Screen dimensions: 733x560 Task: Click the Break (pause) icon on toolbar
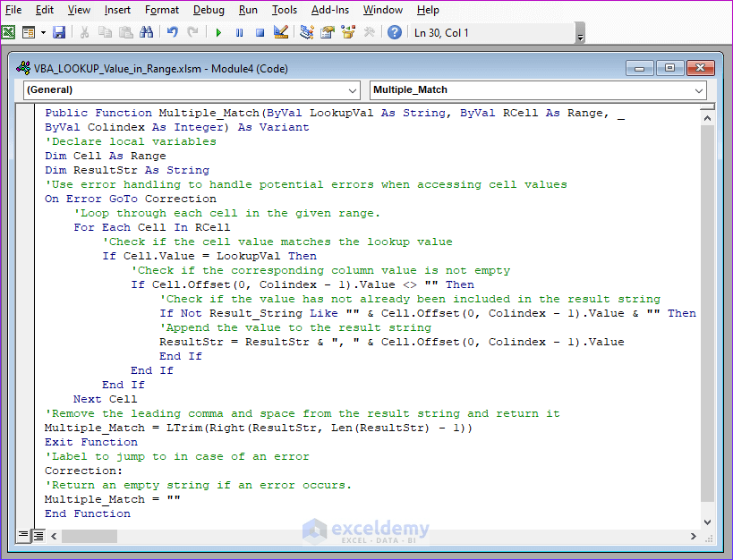[239, 31]
